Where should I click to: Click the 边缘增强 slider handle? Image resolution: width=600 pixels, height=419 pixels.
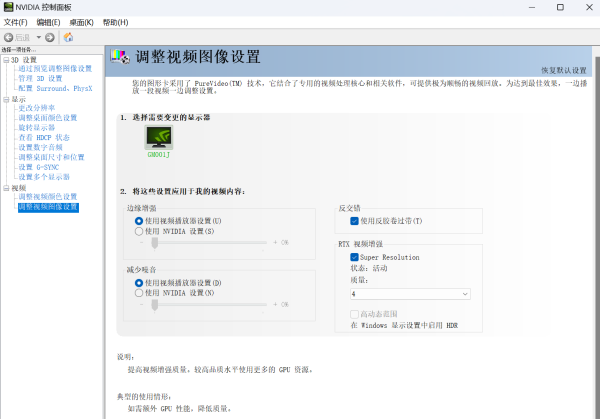(x=155, y=243)
